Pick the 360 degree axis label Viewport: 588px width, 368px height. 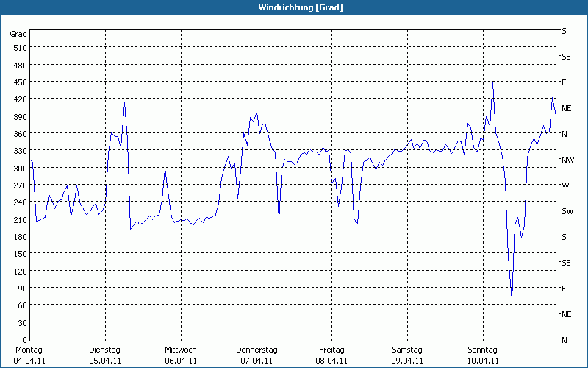pos(21,134)
